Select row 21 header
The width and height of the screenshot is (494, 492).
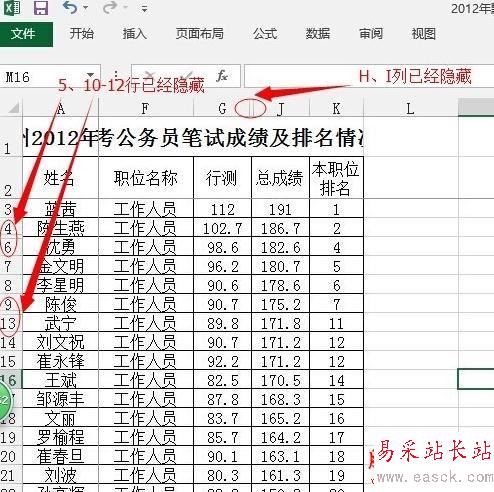click(11, 475)
